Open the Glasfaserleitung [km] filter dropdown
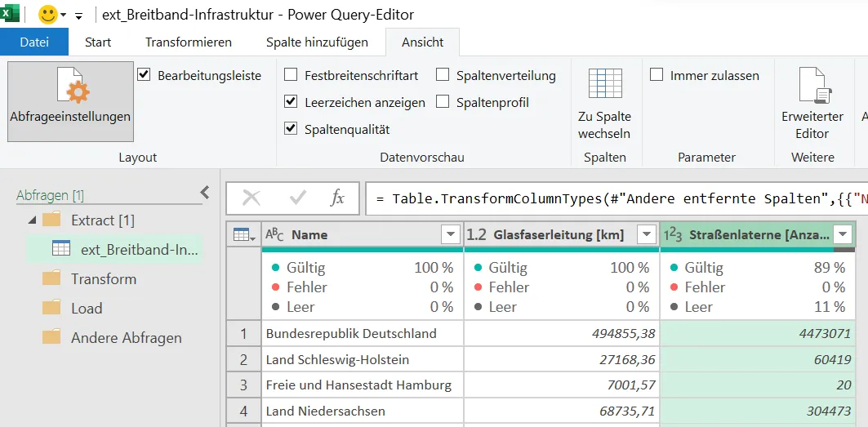Screen dimensions: 868x427 [647, 235]
